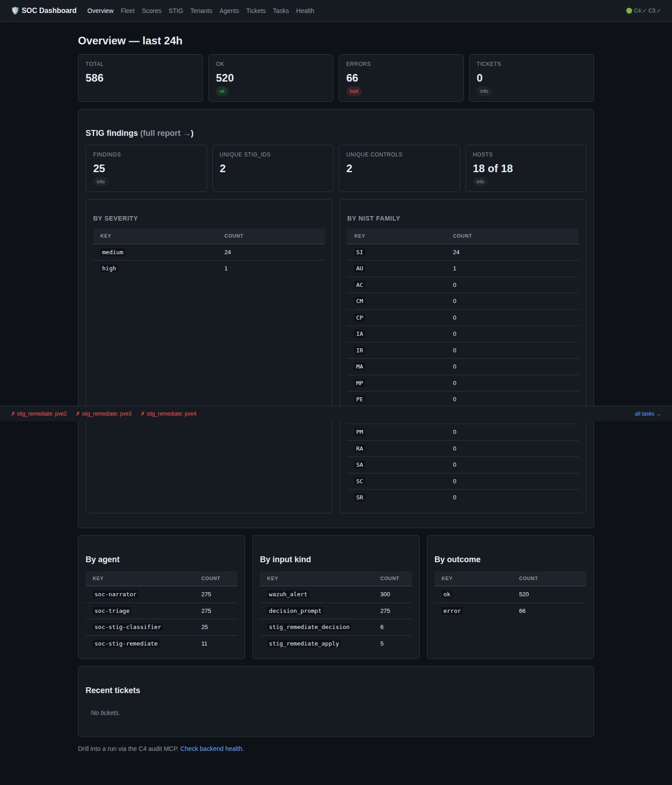Click the decision_prompt input kind
Viewport: 672px width, 785px height.
[x=295, y=611]
